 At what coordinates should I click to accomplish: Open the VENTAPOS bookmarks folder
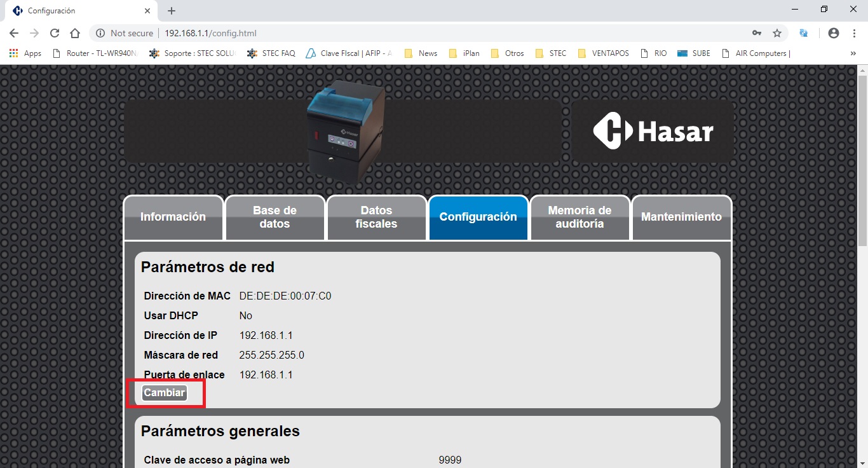click(603, 53)
